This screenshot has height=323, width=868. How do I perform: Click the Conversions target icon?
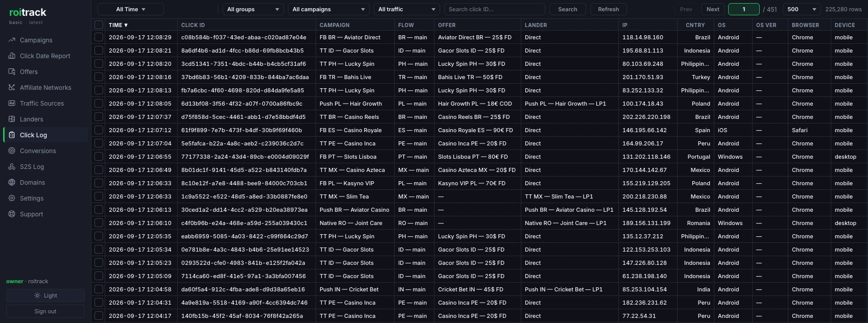(12, 151)
